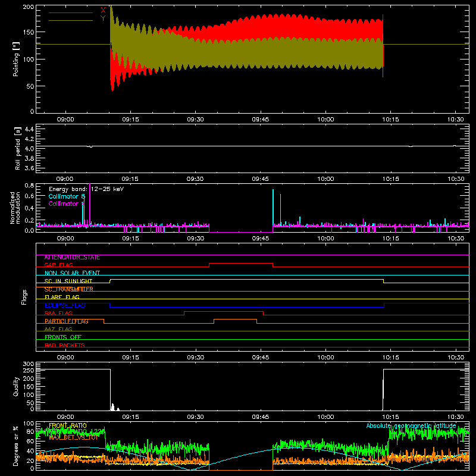Click the cyan Collimator 8 legend label
476x476 pixels.
click(x=67, y=196)
